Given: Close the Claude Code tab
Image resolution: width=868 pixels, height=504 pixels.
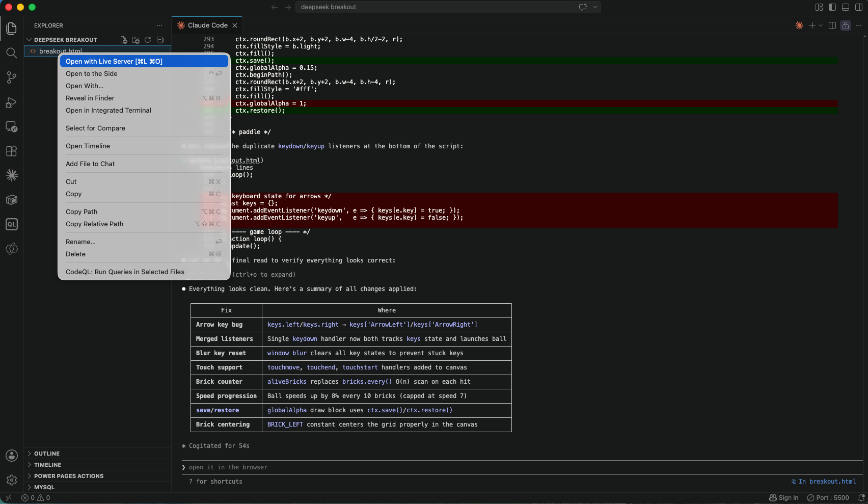Looking at the screenshot, I should [x=235, y=25].
